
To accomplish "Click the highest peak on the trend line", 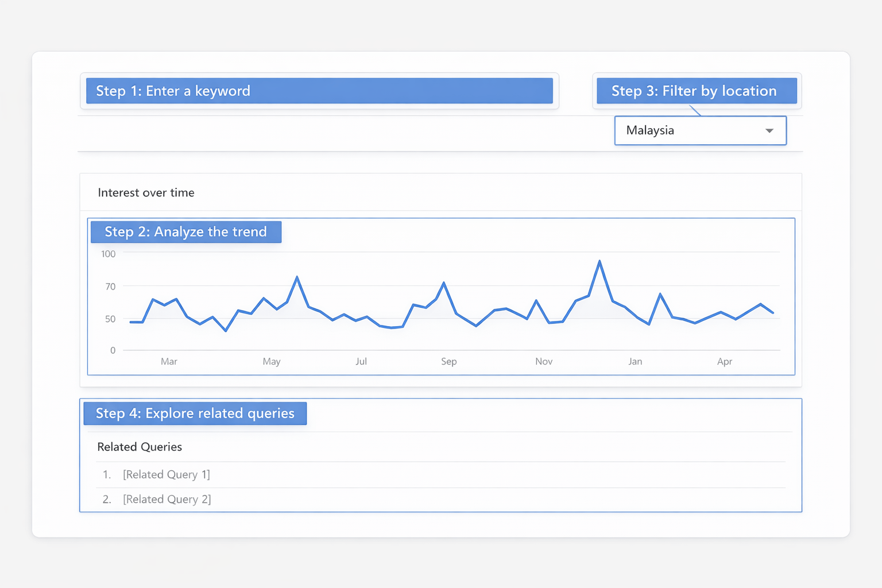I will 599,261.
